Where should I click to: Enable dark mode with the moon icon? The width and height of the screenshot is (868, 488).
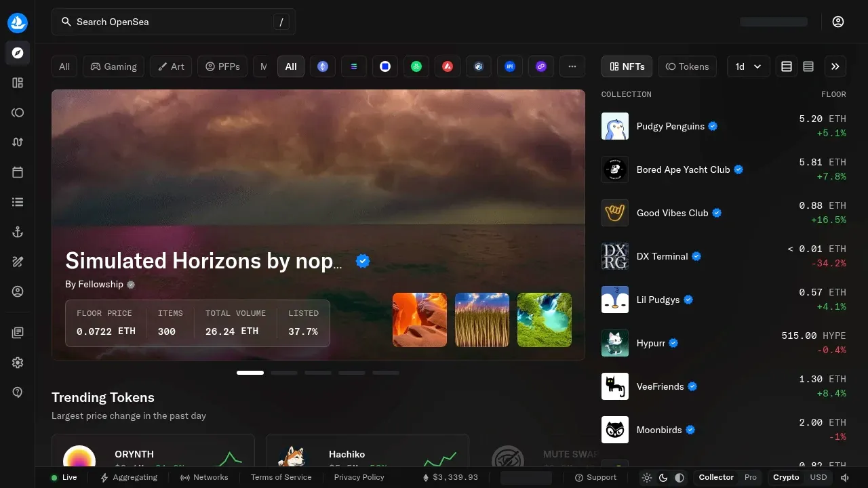[663, 477]
